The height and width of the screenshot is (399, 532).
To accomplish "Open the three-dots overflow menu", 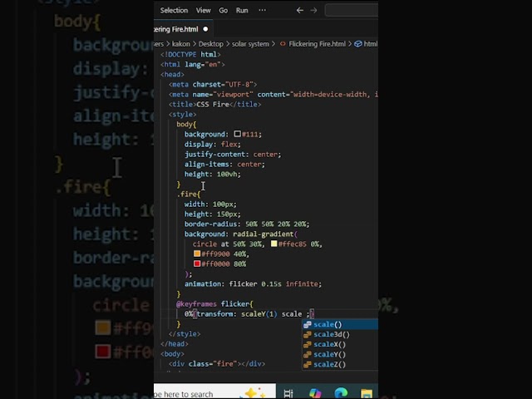I will point(263,10).
